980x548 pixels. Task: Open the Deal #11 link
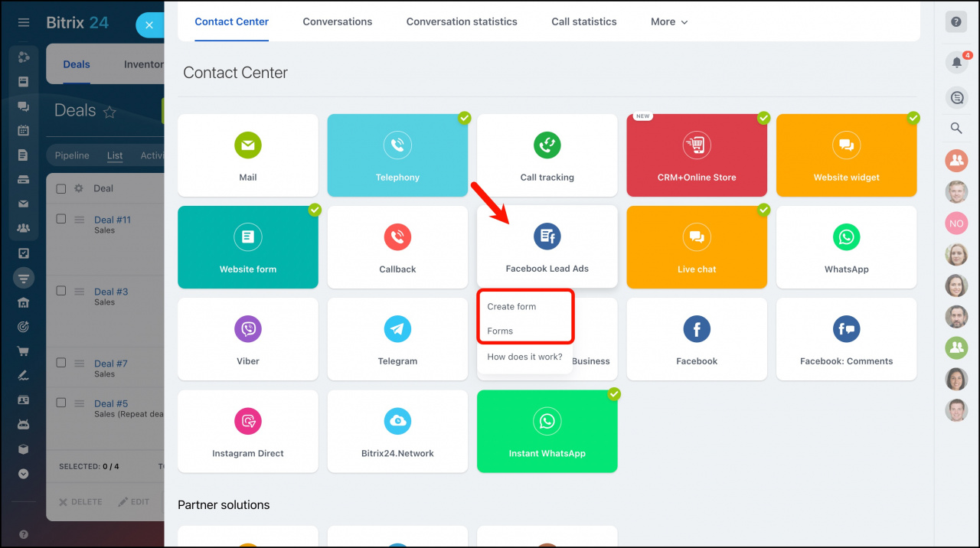click(113, 220)
